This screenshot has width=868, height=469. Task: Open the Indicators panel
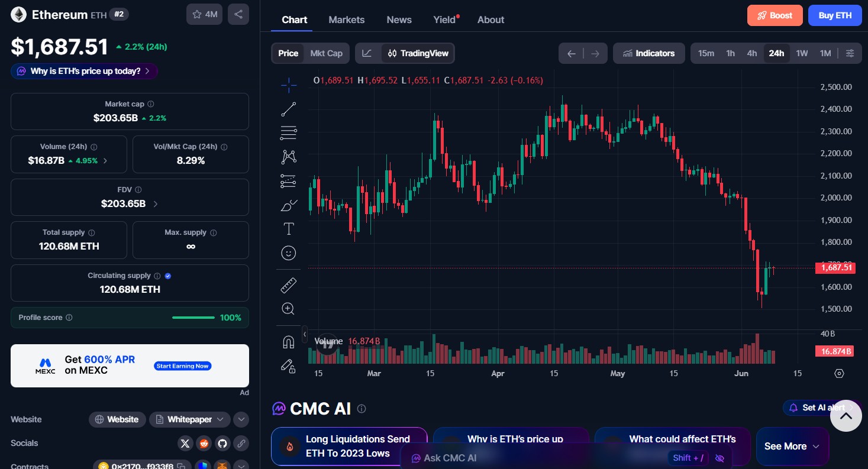[649, 53]
